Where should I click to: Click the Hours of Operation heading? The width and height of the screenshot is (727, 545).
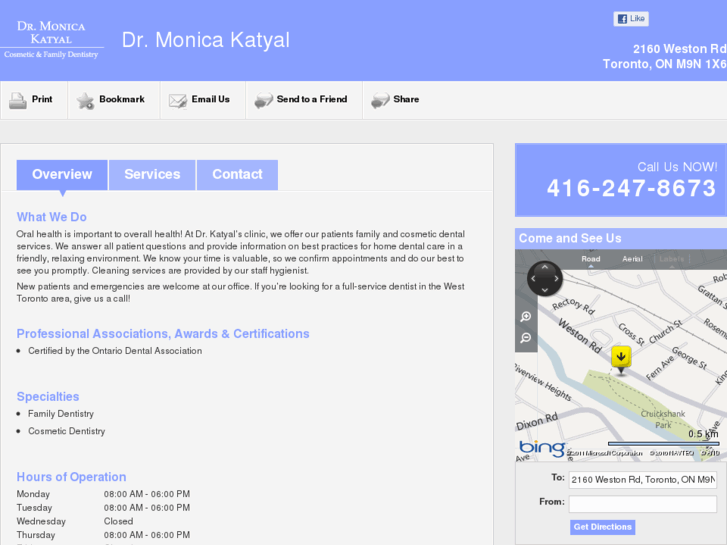point(71,477)
